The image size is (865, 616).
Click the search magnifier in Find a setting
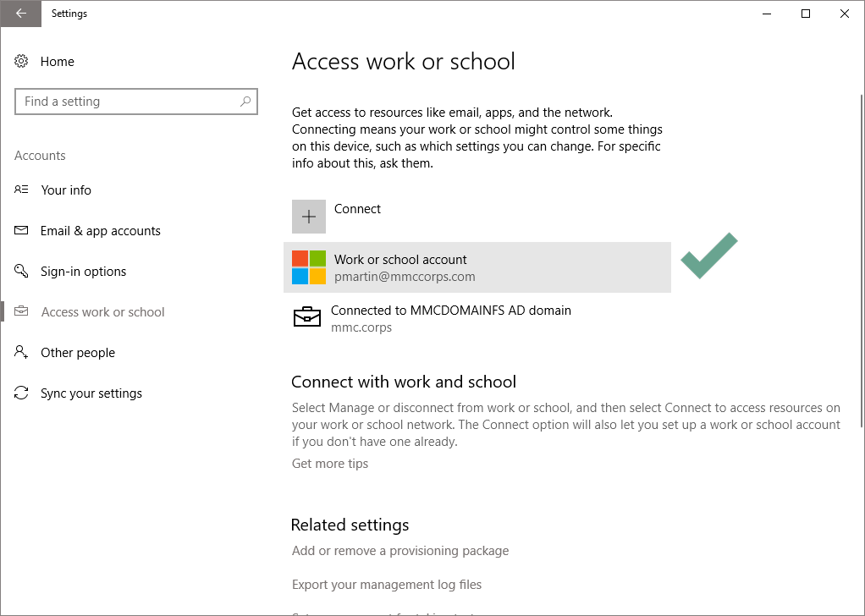[245, 102]
